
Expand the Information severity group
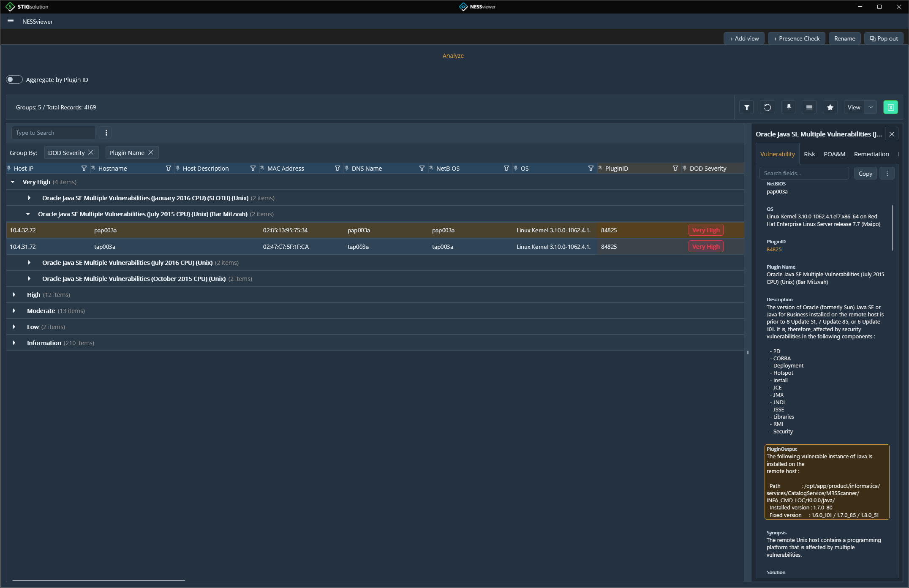click(x=14, y=343)
